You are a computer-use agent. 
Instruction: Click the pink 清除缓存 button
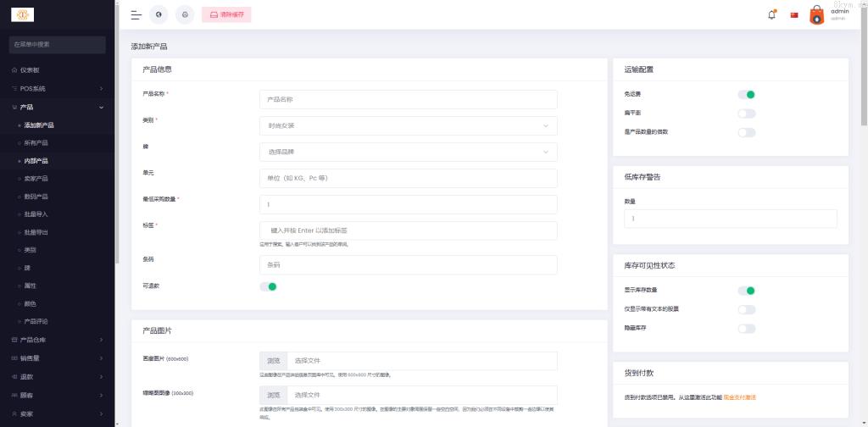coord(227,14)
